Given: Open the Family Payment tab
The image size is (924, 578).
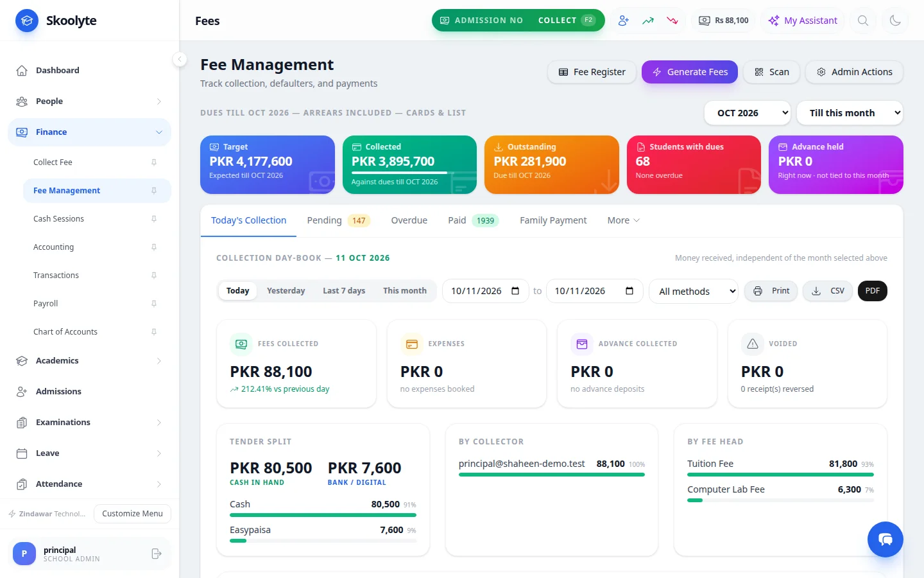Looking at the screenshot, I should pos(553,220).
